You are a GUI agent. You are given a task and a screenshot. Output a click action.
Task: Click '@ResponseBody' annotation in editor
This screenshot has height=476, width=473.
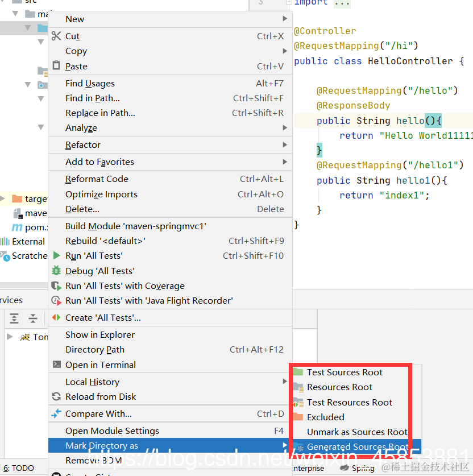pyautogui.click(x=353, y=105)
